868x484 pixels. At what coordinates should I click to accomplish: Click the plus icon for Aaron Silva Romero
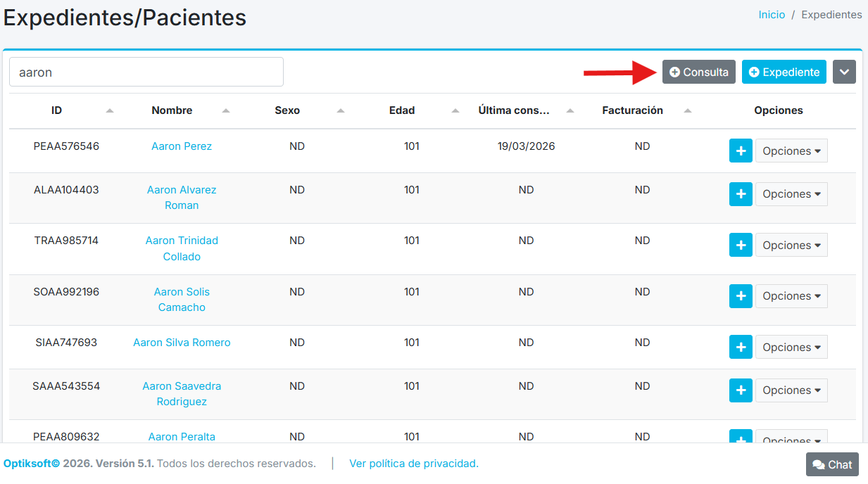741,347
